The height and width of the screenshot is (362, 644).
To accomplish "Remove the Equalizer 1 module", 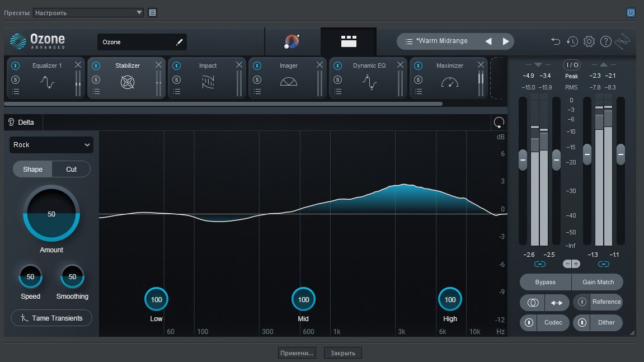I will [x=78, y=65].
